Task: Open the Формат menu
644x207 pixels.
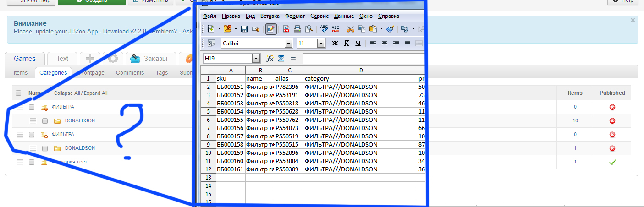Action: (295, 16)
